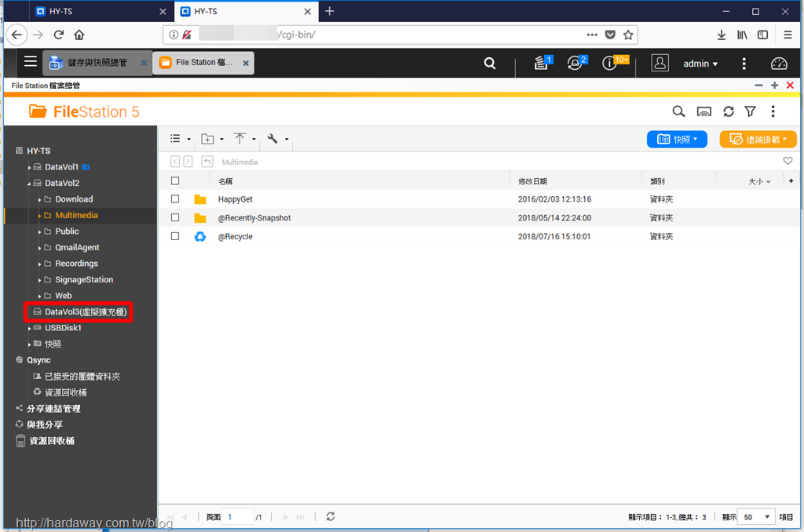Select SignageStation folder in tree

point(84,279)
